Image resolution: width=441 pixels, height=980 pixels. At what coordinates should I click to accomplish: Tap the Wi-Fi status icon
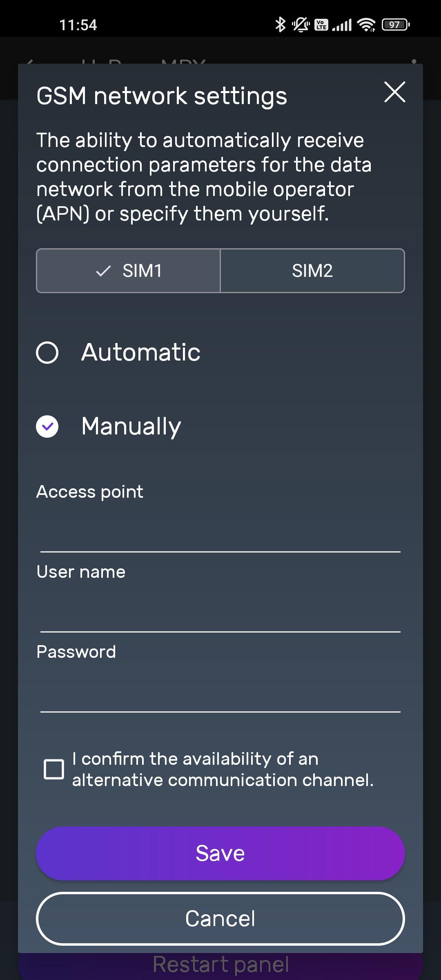[366, 24]
